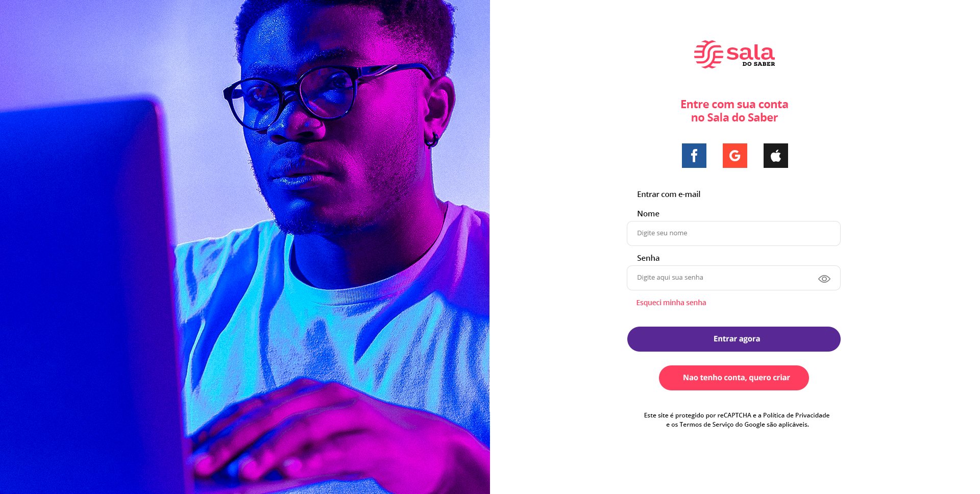
Task: Click the 'sala' wordmark in the logo
Action: click(x=750, y=52)
